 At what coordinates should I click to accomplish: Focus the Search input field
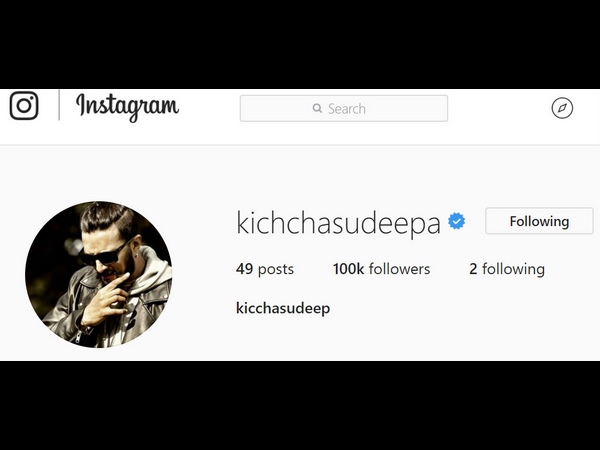(344, 108)
